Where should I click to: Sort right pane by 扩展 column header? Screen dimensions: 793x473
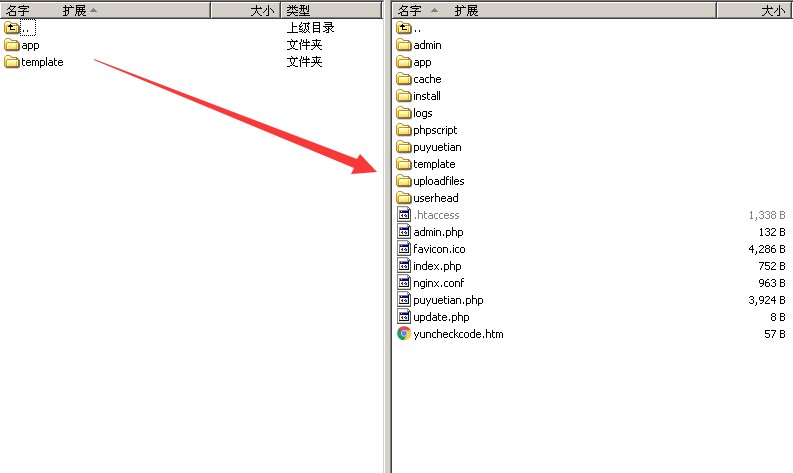tap(466, 10)
